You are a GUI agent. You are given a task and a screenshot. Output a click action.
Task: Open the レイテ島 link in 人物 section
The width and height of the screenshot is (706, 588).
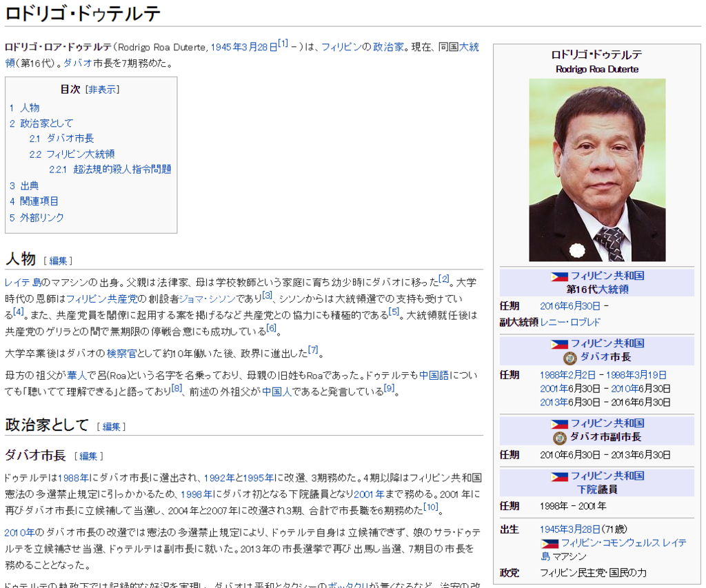[23, 283]
